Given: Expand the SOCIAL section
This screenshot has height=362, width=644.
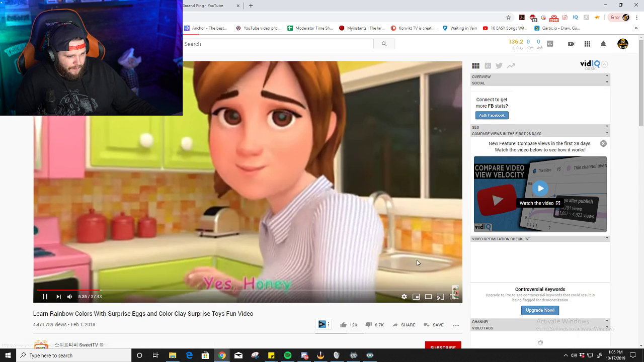Looking at the screenshot, I should click(x=540, y=83).
